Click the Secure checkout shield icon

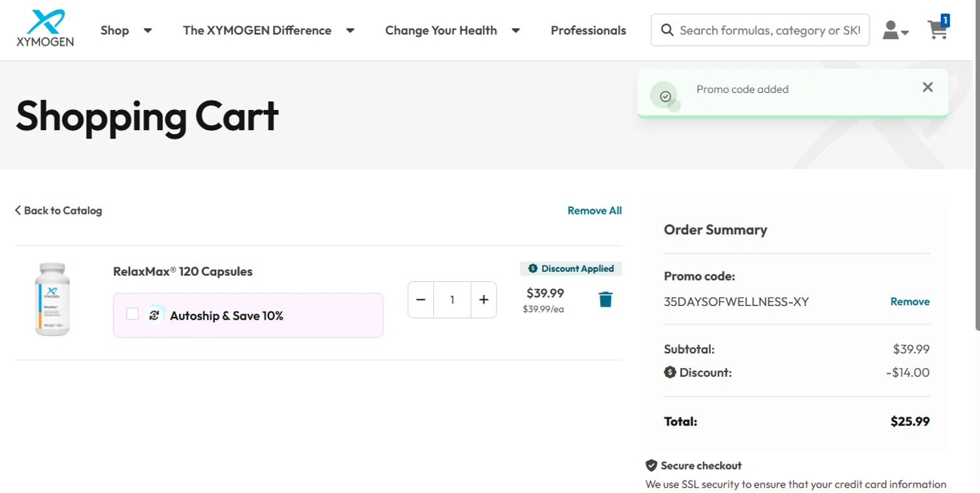(x=651, y=466)
